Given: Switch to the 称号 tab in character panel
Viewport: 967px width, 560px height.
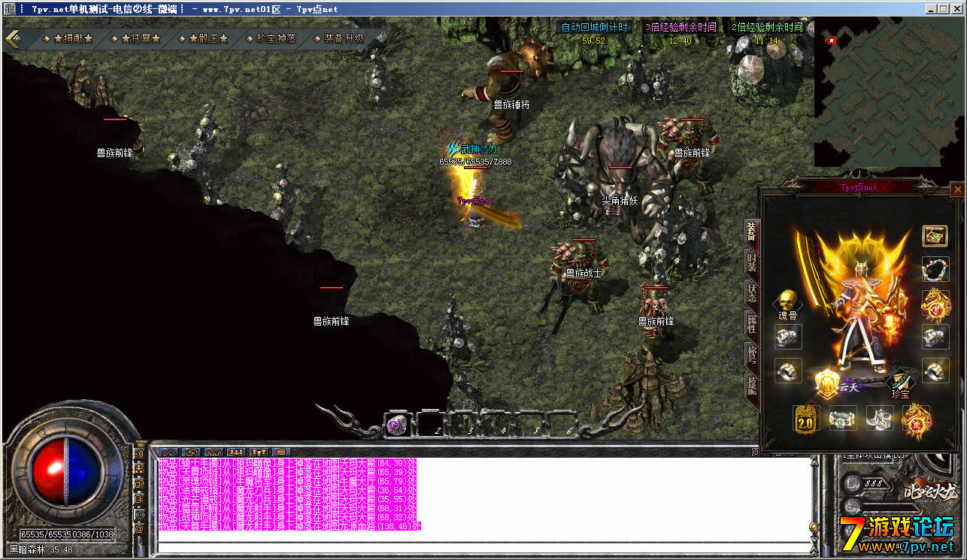Looking at the screenshot, I should point(751,356).
